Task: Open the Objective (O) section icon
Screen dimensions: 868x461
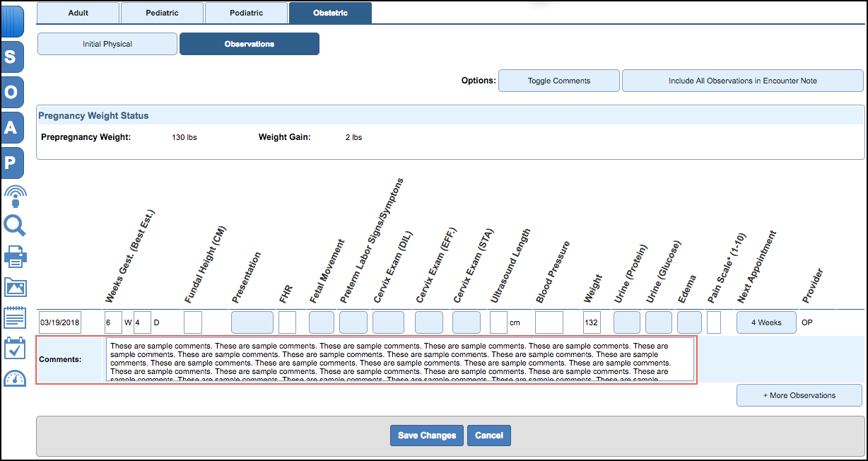Action: pyautogui.click(x=13, y=92)
